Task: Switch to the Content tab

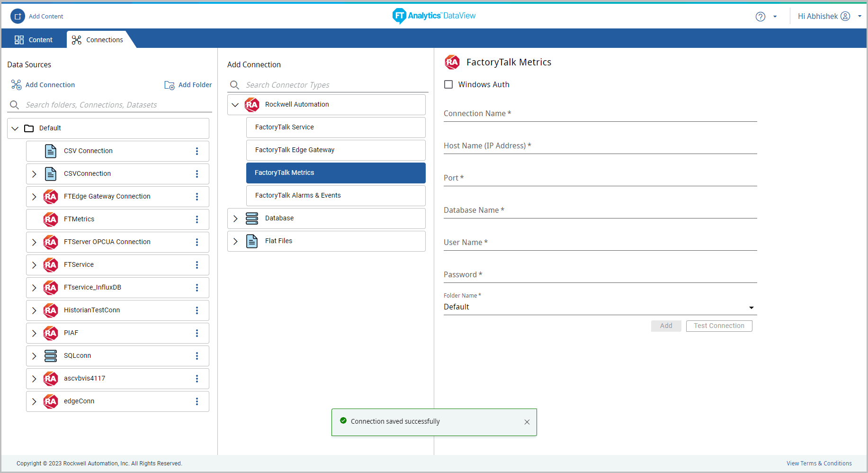Action: (34, 40)
